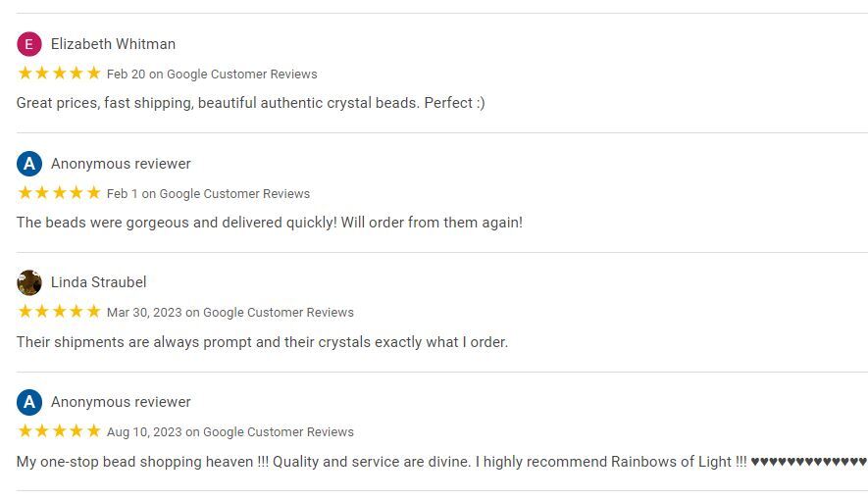Image resolution: width=868 pixels, height=500 pixels.
Task: Click the Feb 20 on Google Customer Reviews label
Action: (x=212, y=75)
